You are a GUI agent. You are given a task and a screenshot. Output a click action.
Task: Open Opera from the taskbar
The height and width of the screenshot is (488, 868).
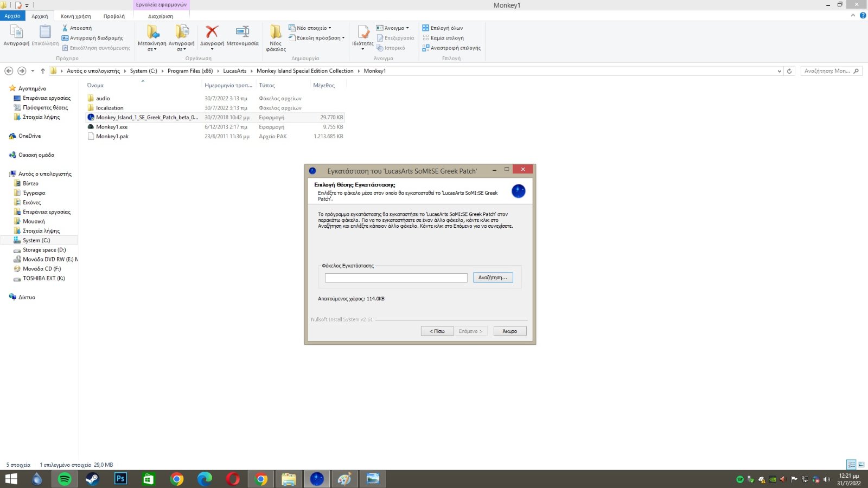(x=233, y=479)
